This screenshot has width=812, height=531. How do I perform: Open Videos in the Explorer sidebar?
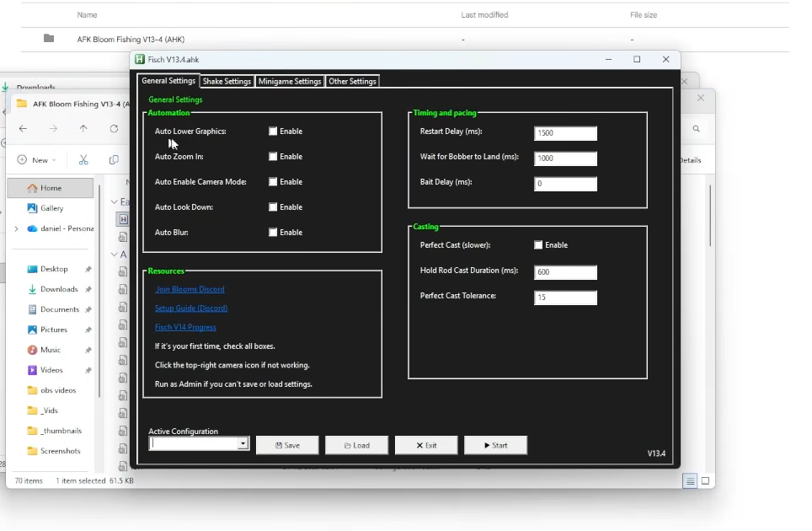(x=51, y=370)
